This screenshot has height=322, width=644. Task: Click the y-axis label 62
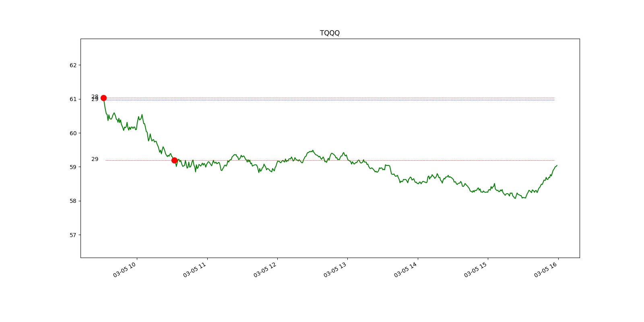click(73, 65)
